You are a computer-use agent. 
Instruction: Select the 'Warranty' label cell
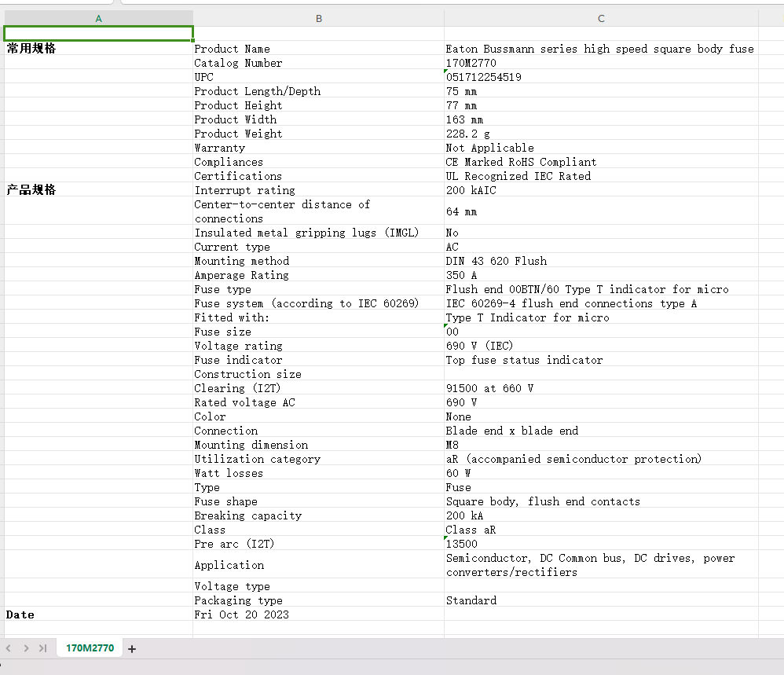(318, 147)
